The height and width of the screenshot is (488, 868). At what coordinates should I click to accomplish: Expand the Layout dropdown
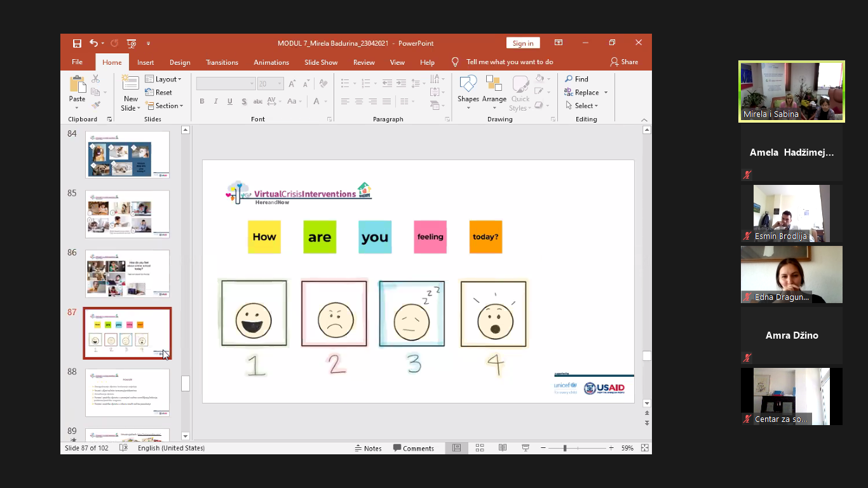[x=163, y=79]
